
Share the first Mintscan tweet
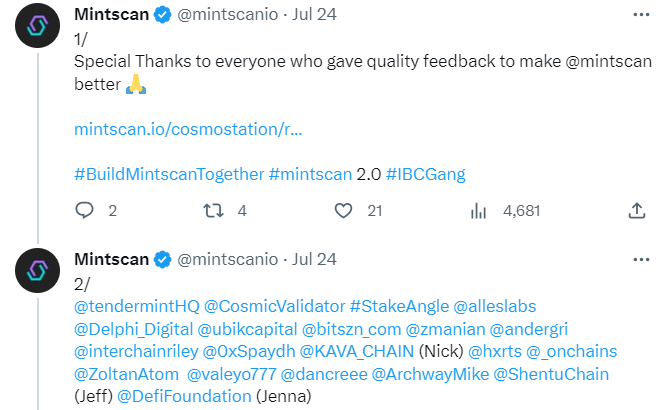click(636, 211)
